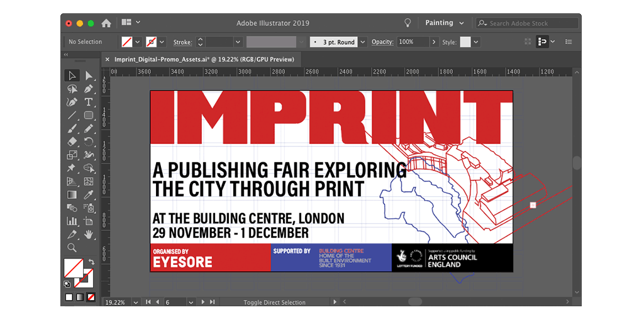The image size is (644, 322).
Task: Select the Zoom tool magnifier
Action: (x=72, y=248)
